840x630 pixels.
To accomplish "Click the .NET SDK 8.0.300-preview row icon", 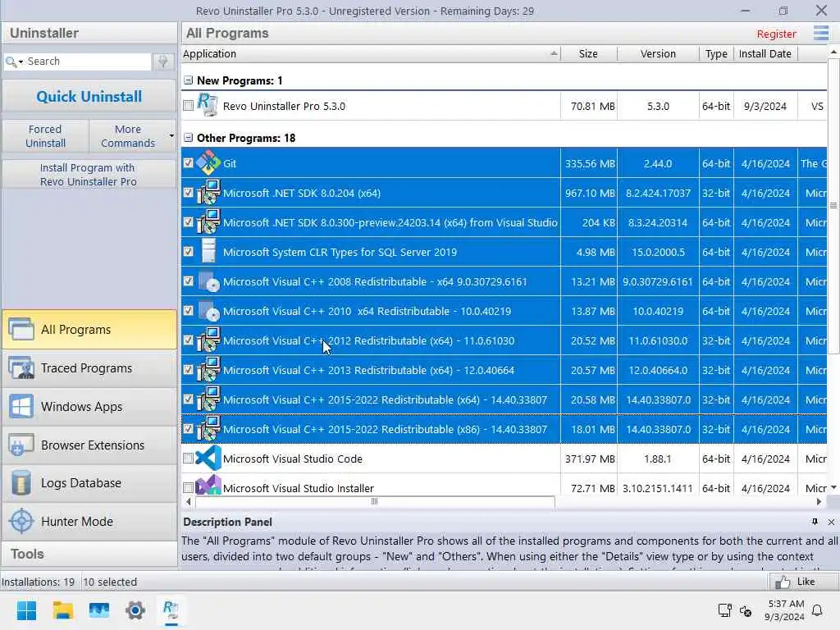I will point(208,221).
